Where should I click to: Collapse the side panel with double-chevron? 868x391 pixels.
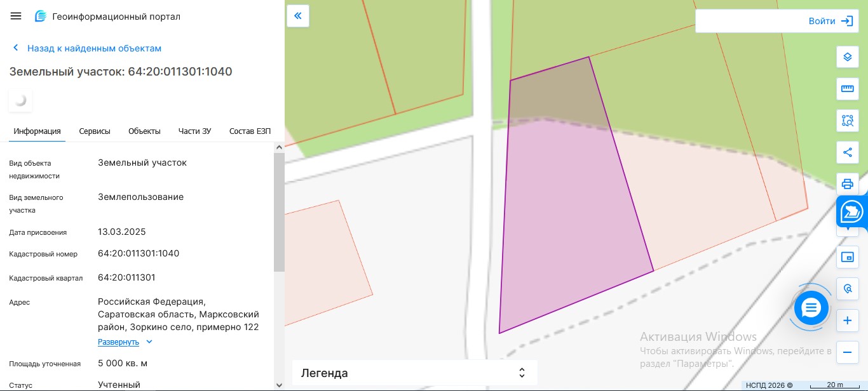coord(298,16)
